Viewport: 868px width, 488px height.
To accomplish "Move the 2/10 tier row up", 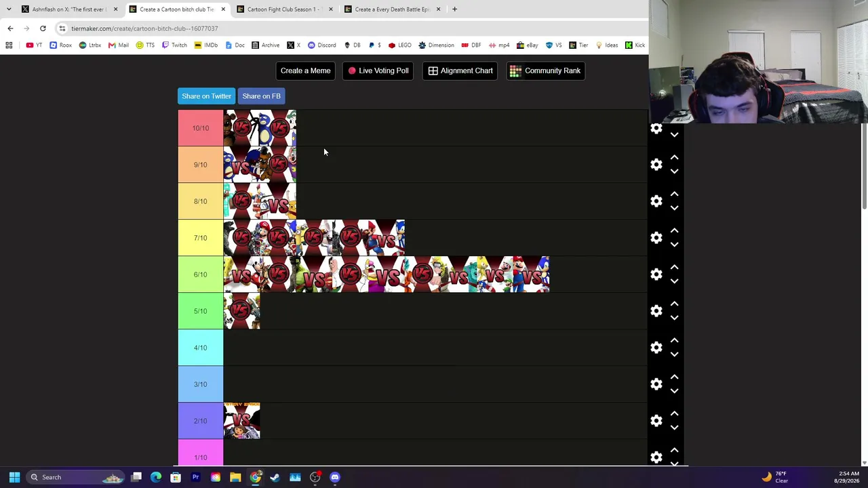I will [674, 413].
